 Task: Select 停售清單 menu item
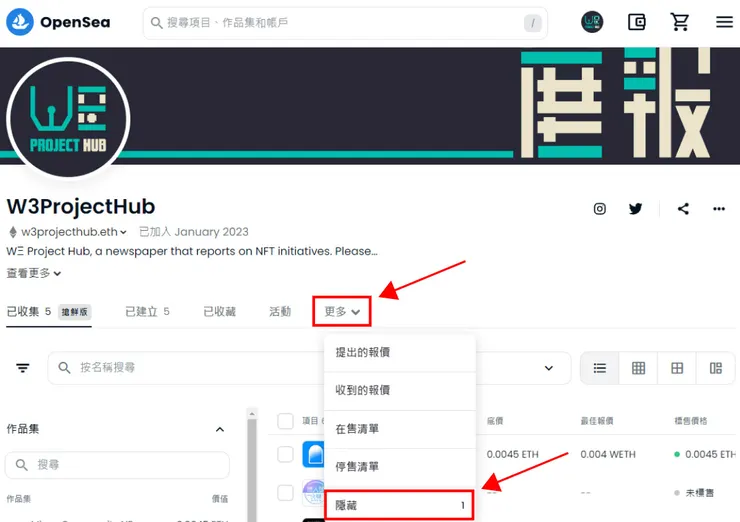[x=400, y=467]
